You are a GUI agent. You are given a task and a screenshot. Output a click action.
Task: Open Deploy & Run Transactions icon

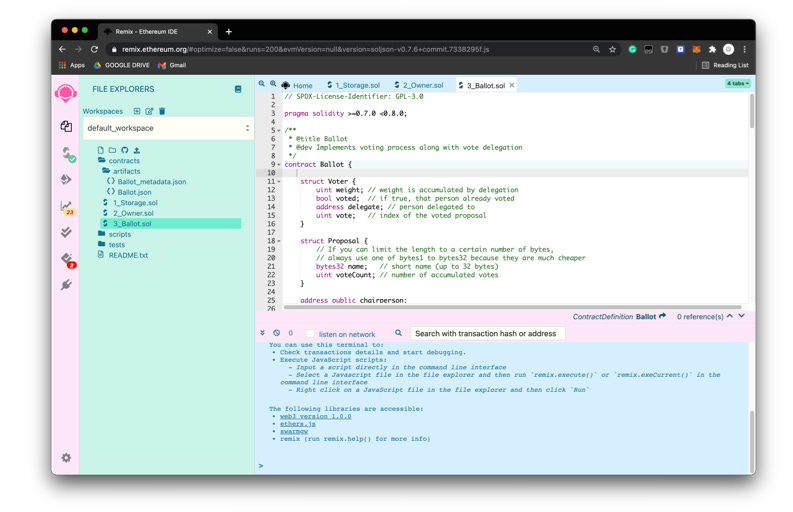click(x=66, y=179)
